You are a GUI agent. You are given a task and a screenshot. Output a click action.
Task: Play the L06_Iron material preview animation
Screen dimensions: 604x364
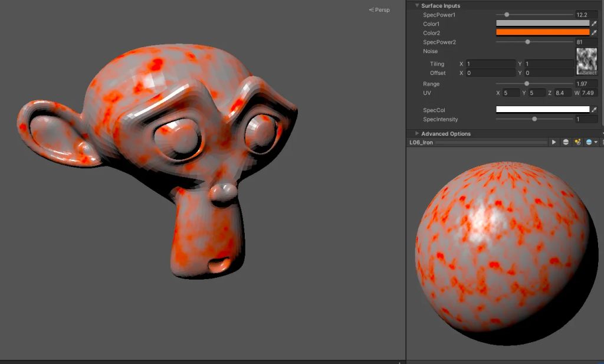pos(554,142)
